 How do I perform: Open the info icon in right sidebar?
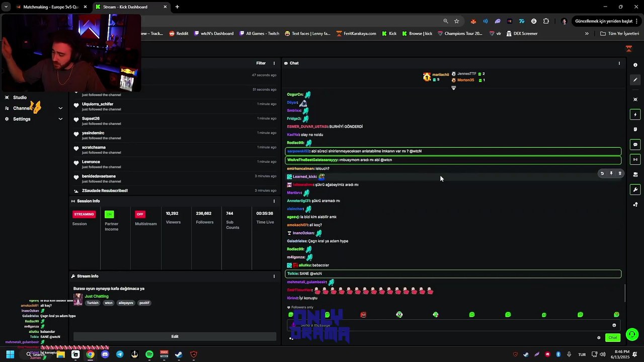click(635, 65)
